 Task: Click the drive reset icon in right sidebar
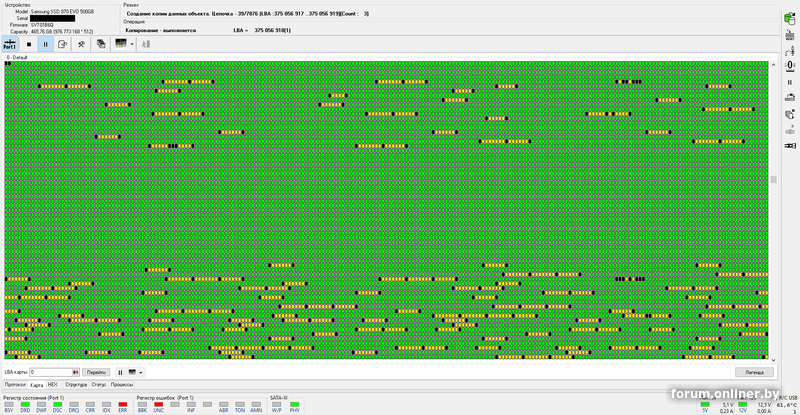pos(790,35)
